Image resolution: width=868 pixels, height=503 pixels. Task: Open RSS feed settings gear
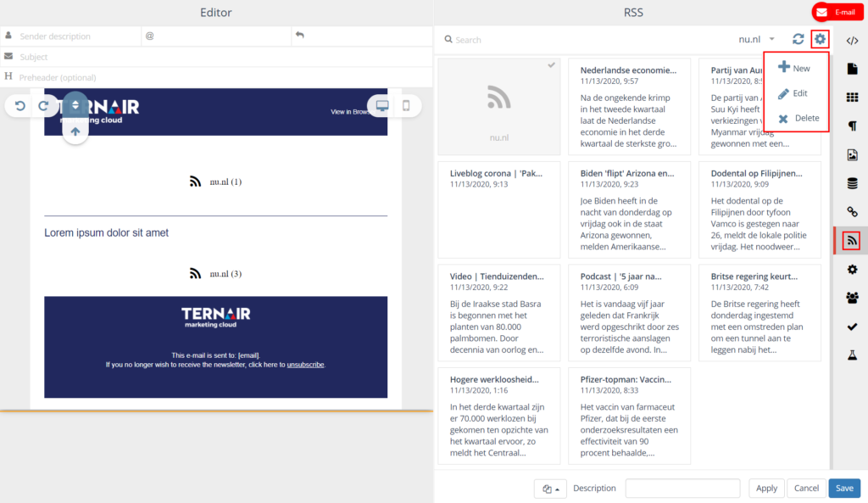[820, 39]
